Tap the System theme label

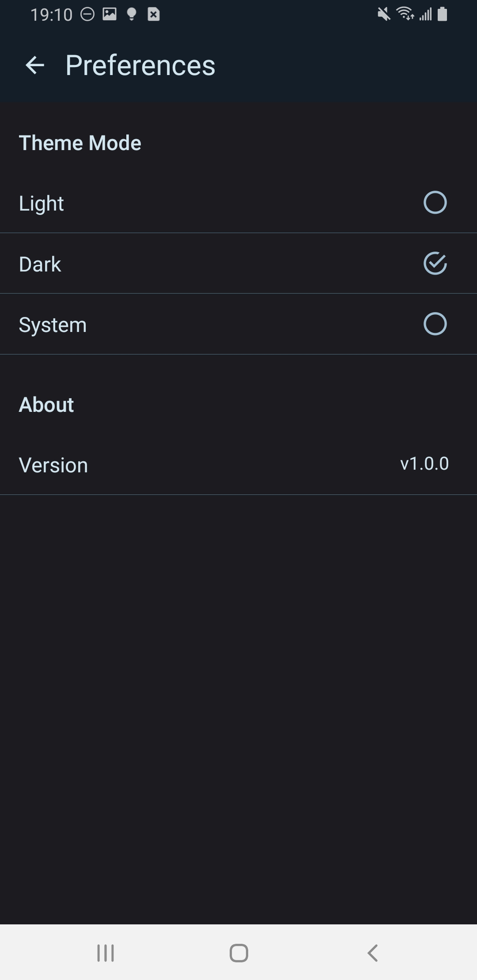tap(53, 325)
